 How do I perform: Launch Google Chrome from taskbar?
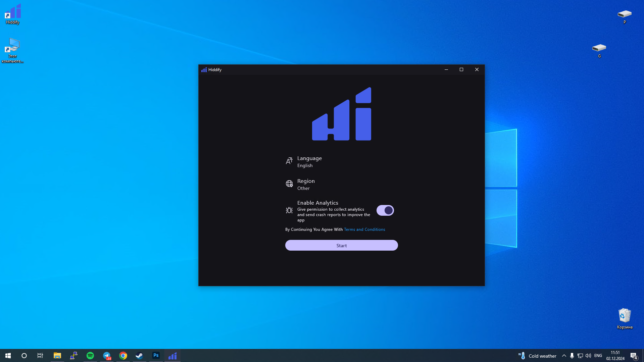(123, 356)
